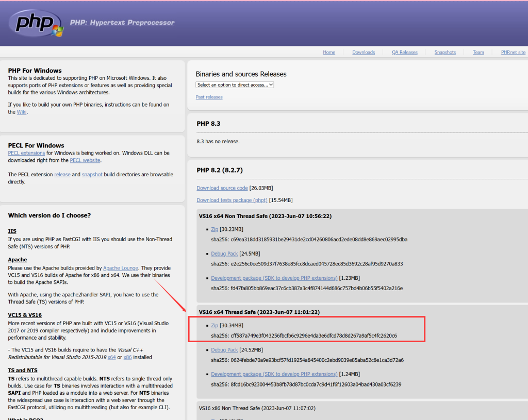Image resolution: width=528 pixels, height=420 pixels.
Task: Get Debug Pack for VS16 x64 Non Thread Safe
Action: [224, 254]
